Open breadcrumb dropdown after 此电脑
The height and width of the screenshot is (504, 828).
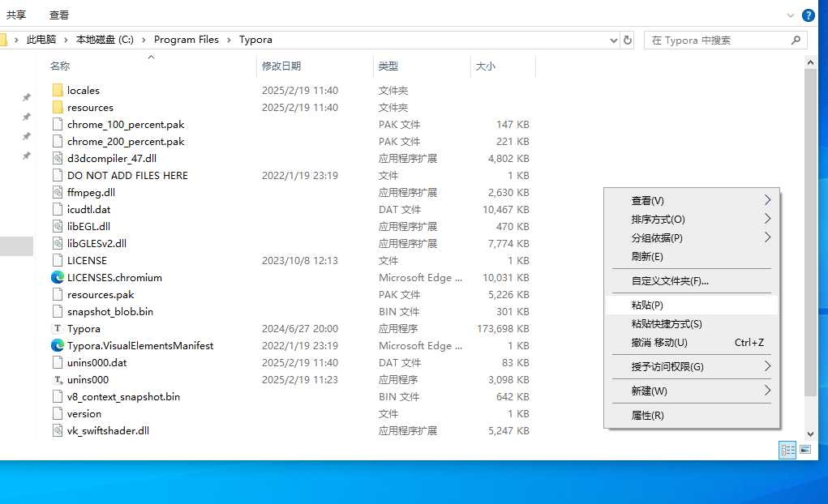click(x=66, y=40)
